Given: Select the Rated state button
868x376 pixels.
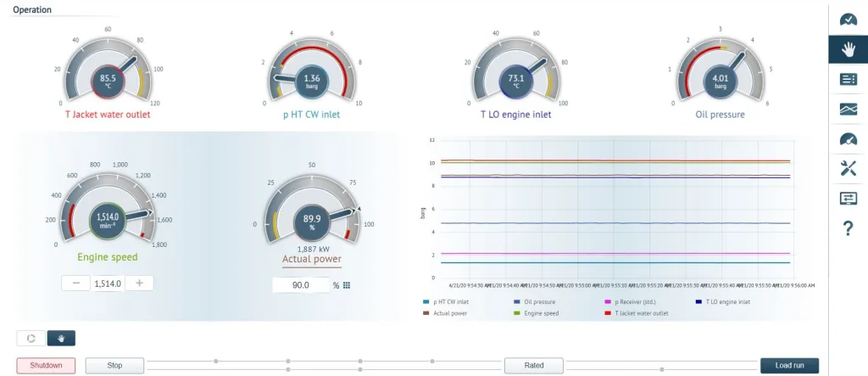Looking at the screenshot, I should 534,366.
